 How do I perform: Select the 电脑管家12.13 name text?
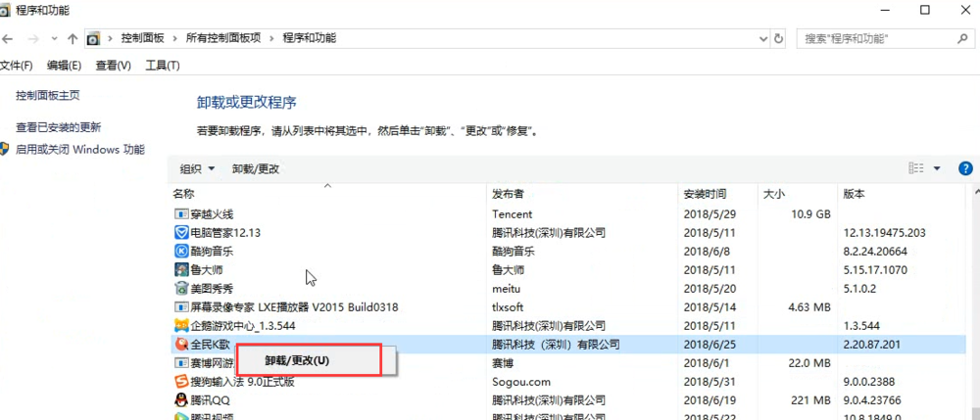(225, 233)
